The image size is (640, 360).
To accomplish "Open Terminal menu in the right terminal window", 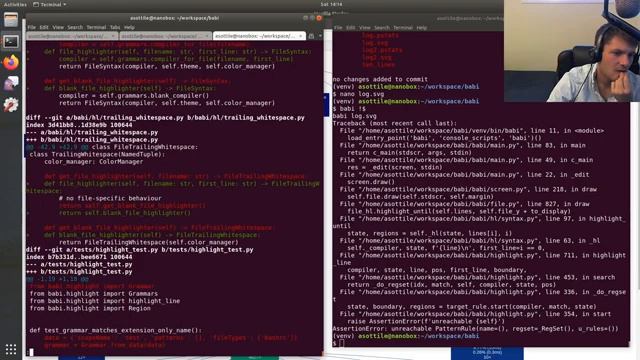I will (x=403, y=28).
